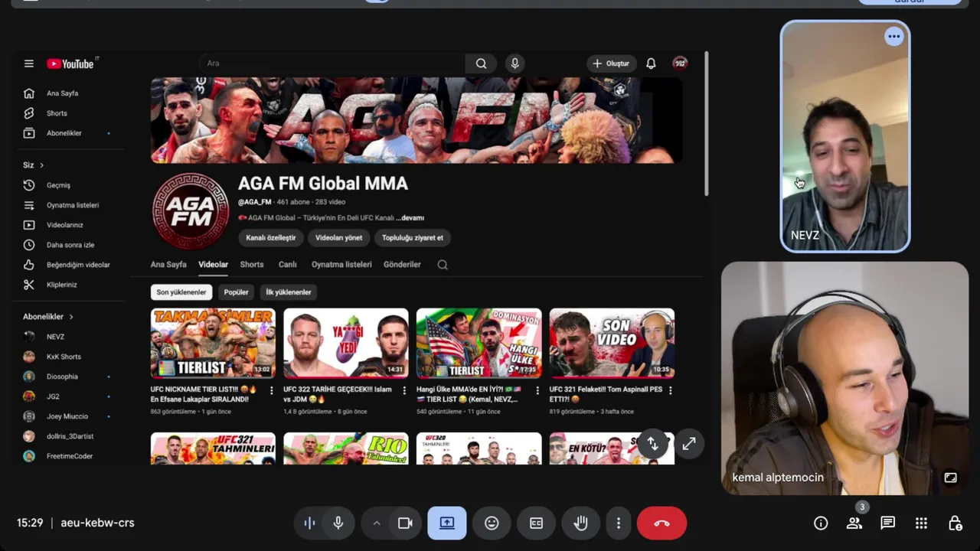This screenshot has width=980, height=551.
Task: Toggle screen sharing present button
Action: [x=447, y=523]
